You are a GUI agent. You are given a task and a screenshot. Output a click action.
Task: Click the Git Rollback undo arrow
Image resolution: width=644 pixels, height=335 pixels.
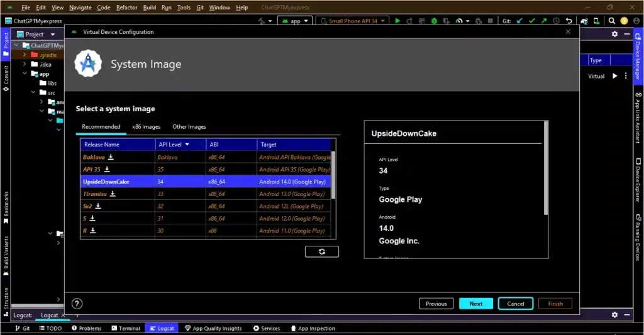pos(569,21)
